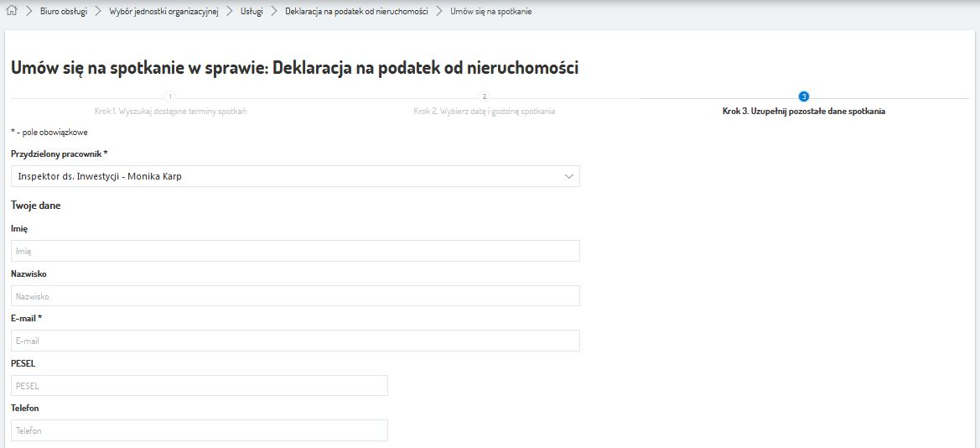Click the home icon in breadcrumb
The image size is (980, 448).
pos(12,12)
